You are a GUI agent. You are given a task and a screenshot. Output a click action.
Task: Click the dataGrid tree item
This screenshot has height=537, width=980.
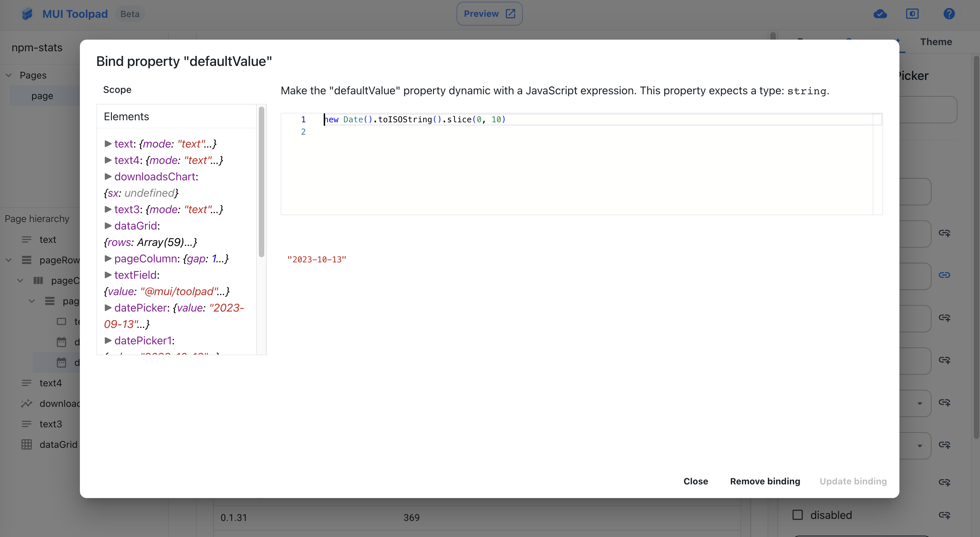[x=59, y=444]
